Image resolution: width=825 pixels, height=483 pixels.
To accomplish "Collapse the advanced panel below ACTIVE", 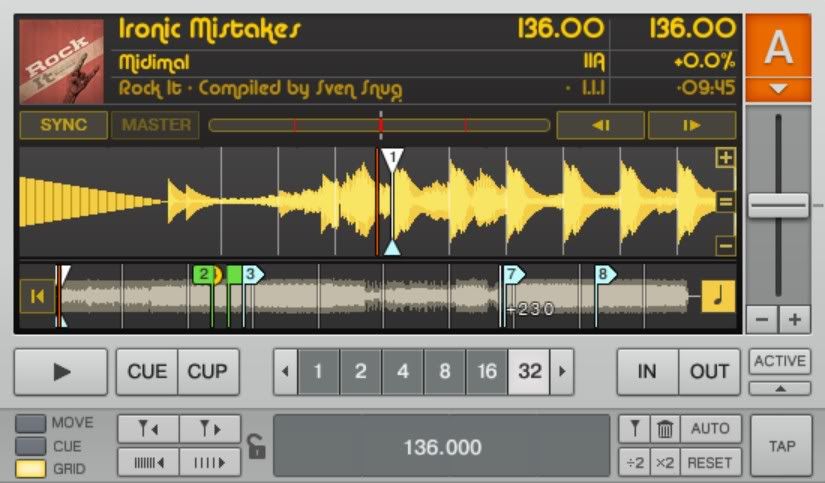I will [x=780, y=388].
